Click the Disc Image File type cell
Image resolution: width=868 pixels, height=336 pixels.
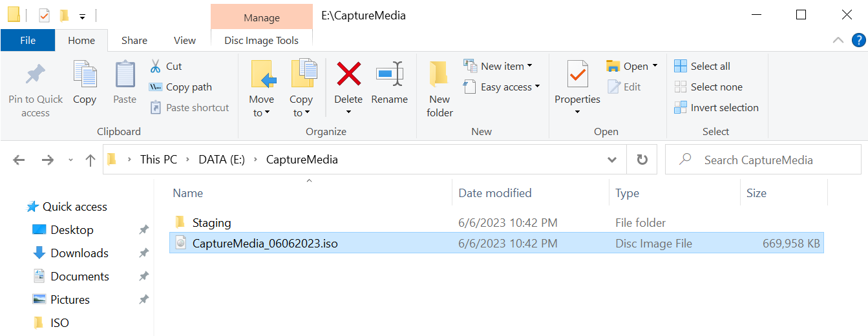653,244
